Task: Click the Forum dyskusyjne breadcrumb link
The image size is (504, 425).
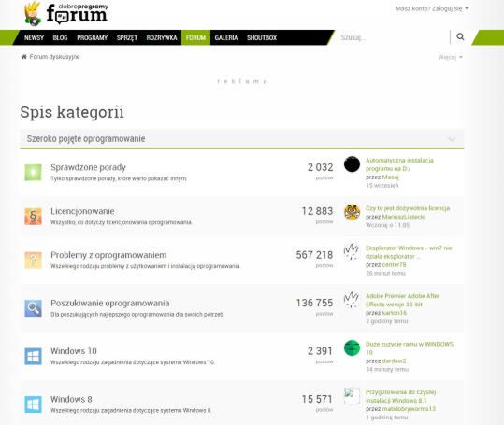Action: coord(54,57)
